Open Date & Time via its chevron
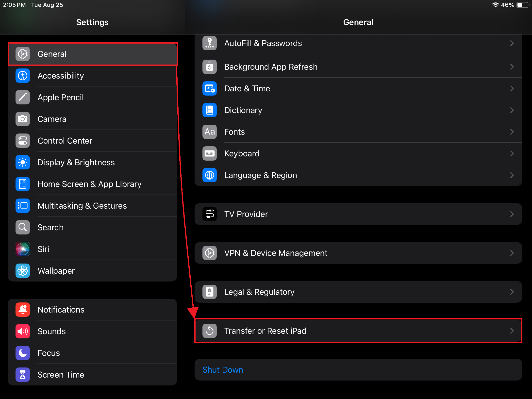The width and height of the screenshot is (532, 399). coord(512,88)
